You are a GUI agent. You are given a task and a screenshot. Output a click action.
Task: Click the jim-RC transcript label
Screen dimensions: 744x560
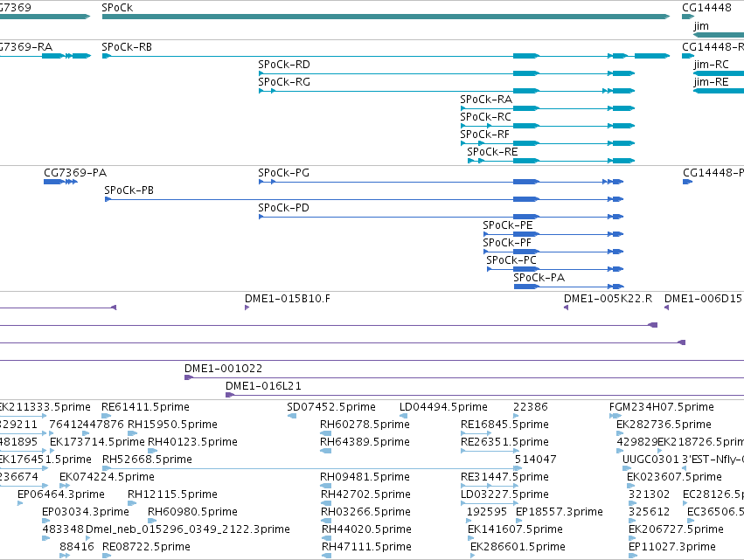tap(711, 65)
